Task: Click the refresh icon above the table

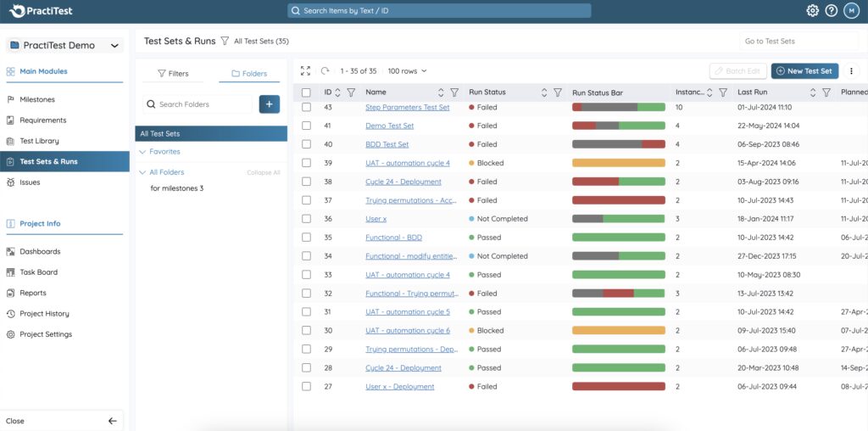Action: (x=325, y=71)
